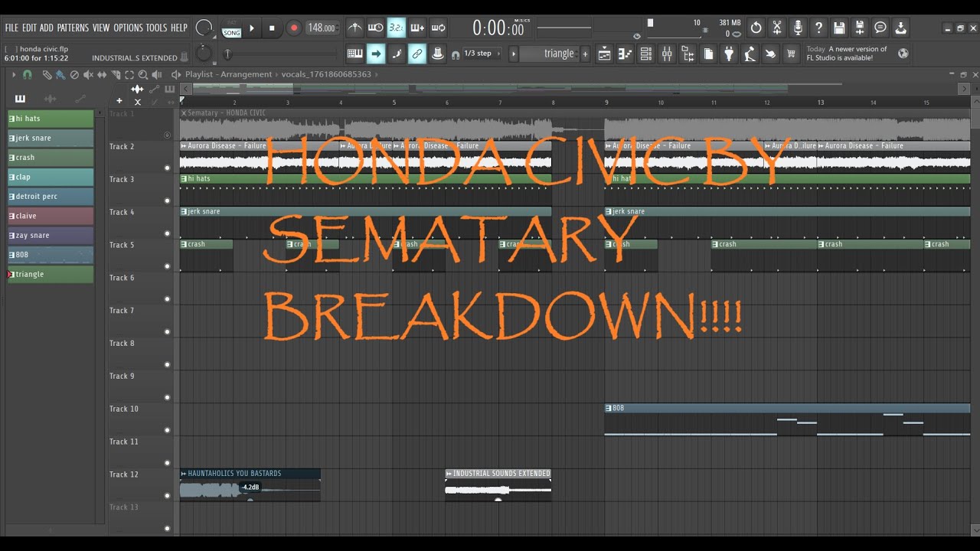Open the Playlist options arrow menu

tap(14, 75)
